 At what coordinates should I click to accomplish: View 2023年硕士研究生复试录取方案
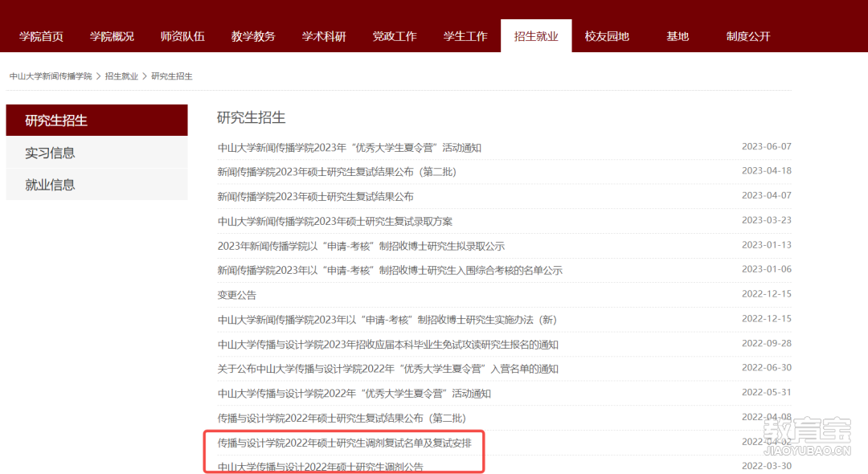[x=335, y=221]
